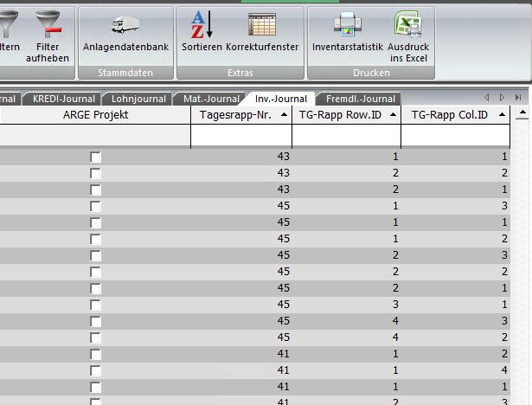Switch to the Fremdl.-Journal tab
This screenshot has width=532, height=405.
360,100
